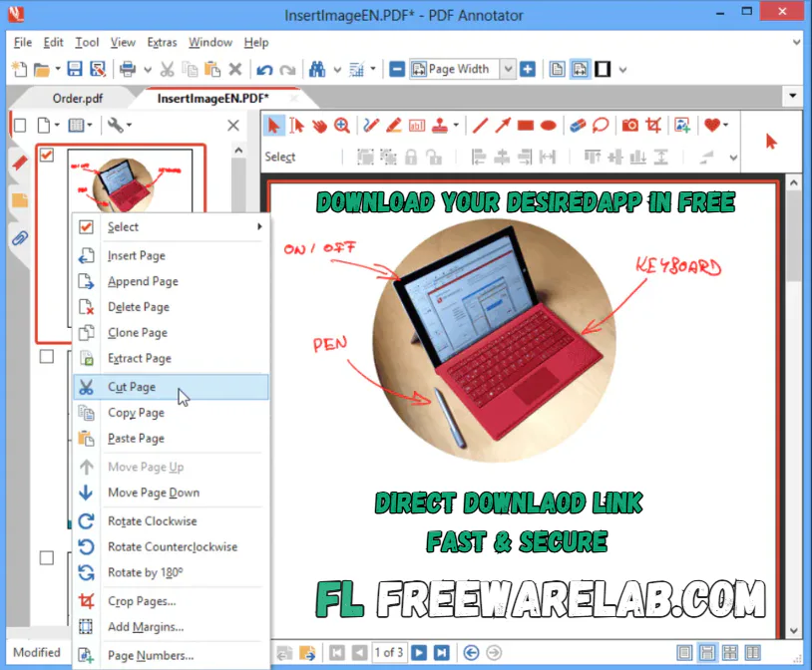Image resolution: width=812 pixels, height=670 pixels.
Task: Select the Crop tool in the annotation toolbar
Action: click(655, 125)
